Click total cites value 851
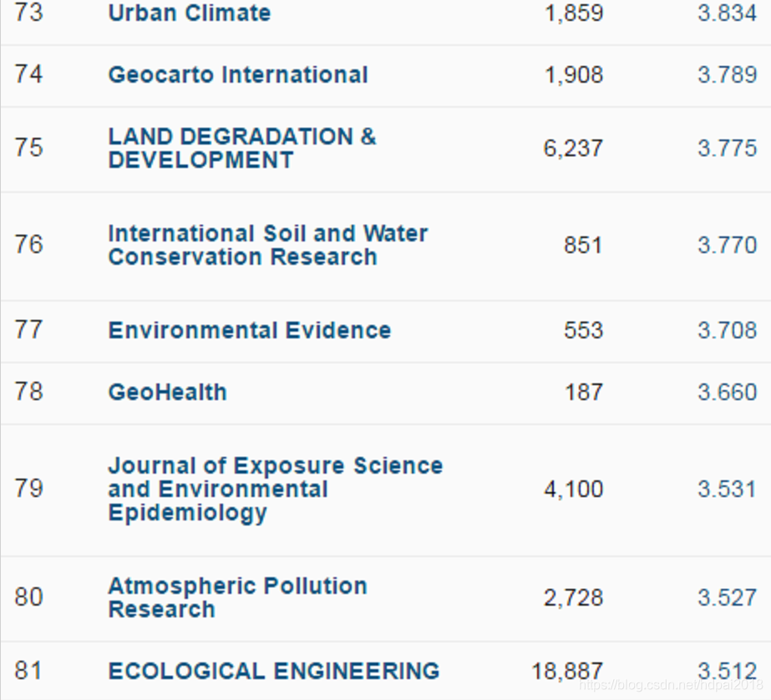Screen dimensions: 771x700 pos(583,246)
